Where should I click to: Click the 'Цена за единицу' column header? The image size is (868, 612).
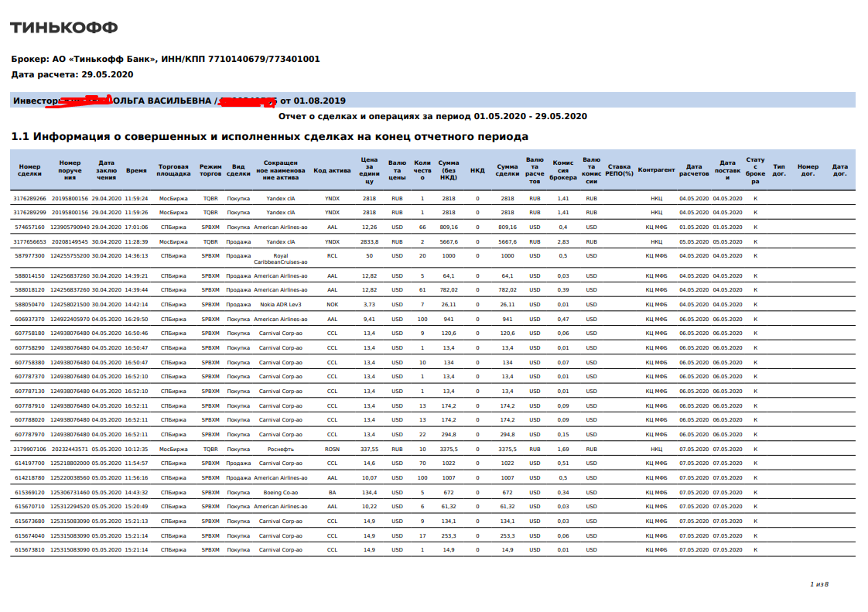369,170
